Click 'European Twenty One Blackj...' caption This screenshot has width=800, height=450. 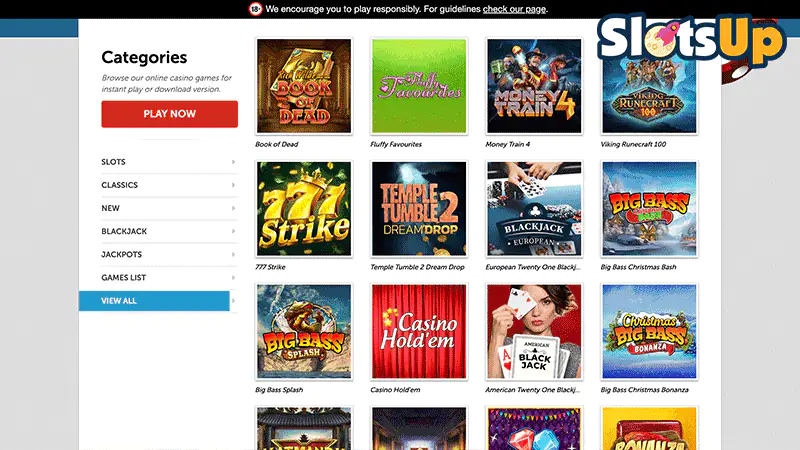[533, 267]
